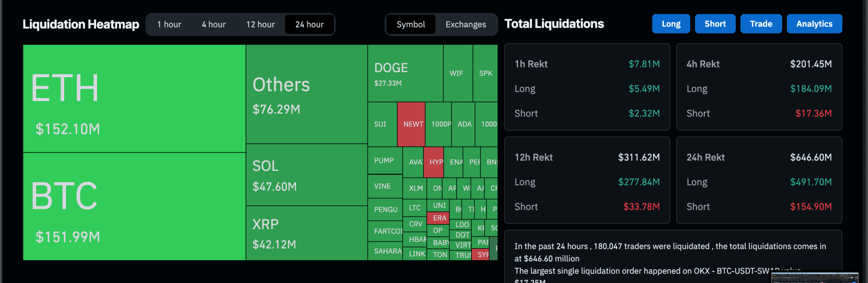Click the LDO heatmap tile
Image resolution: width=868 pixels, height=283 pixels.
(x=460, y=225)
